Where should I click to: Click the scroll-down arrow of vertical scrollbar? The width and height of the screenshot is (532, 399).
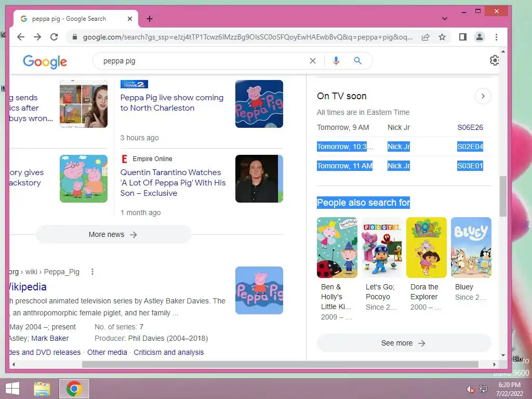(x=503, y=355)
